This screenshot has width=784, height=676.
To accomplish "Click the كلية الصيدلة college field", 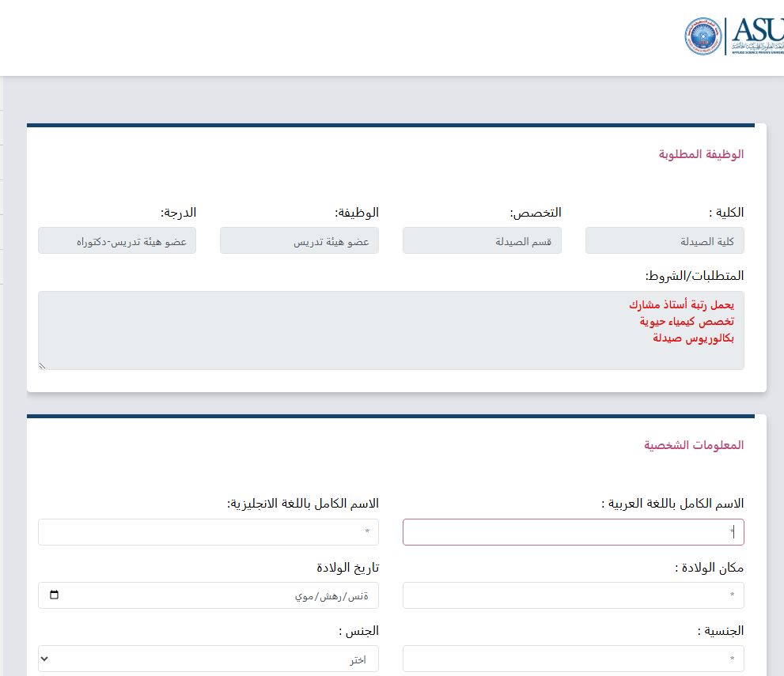I will pyautogui.click(x=665, y=241).
